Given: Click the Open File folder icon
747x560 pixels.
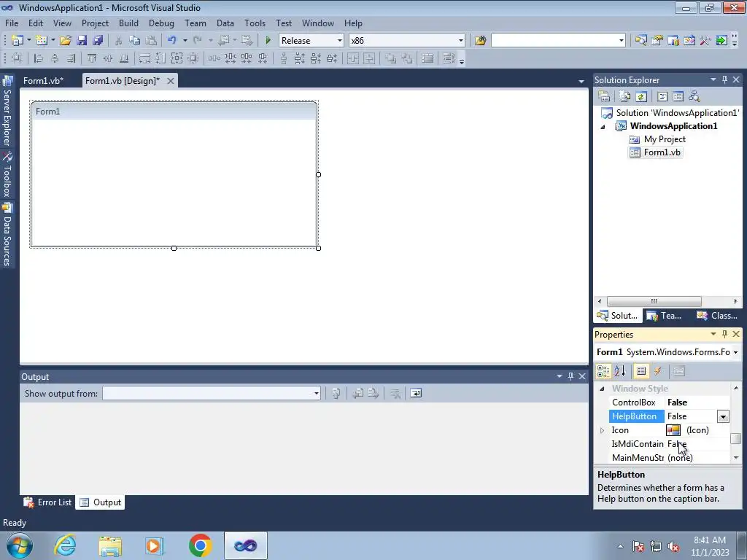Looking at the screenshot, I should pos(65,41).
